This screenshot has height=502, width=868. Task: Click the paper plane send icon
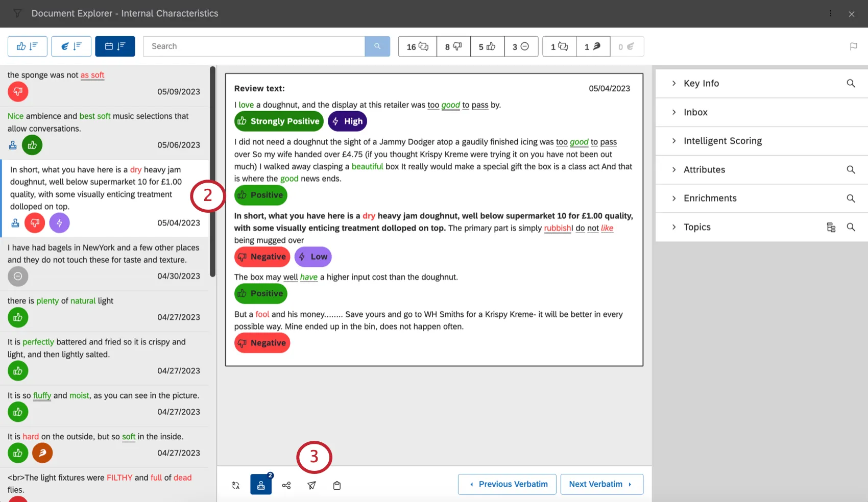point(311,485)
